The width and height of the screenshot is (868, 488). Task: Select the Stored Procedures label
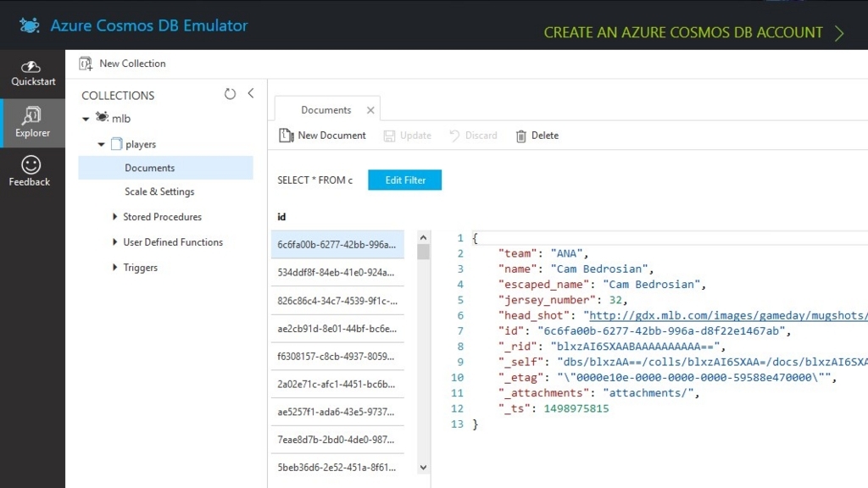tap(162, 217)
